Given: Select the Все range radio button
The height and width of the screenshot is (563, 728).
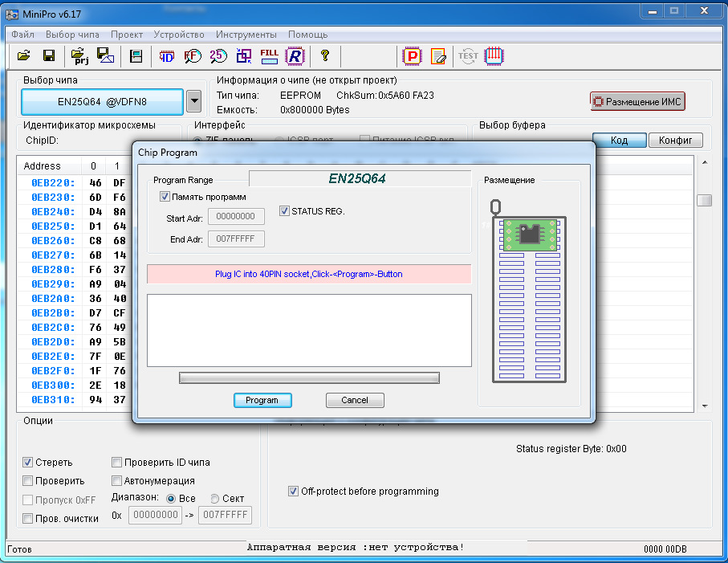Looking at the screenshot, I should pos(171,499).
